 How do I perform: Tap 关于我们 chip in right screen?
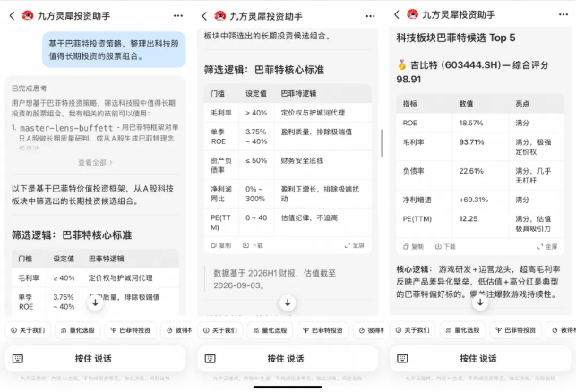click(413, 330)
